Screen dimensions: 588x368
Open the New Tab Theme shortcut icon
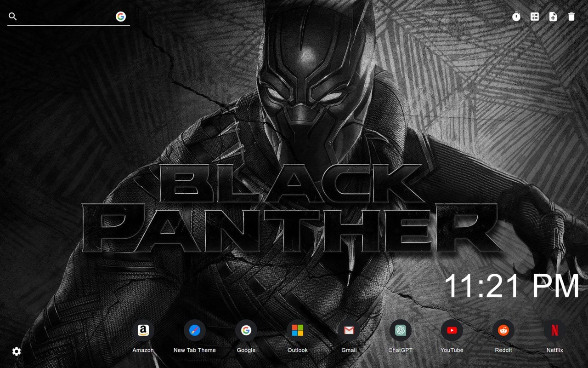tap(195, 330)
